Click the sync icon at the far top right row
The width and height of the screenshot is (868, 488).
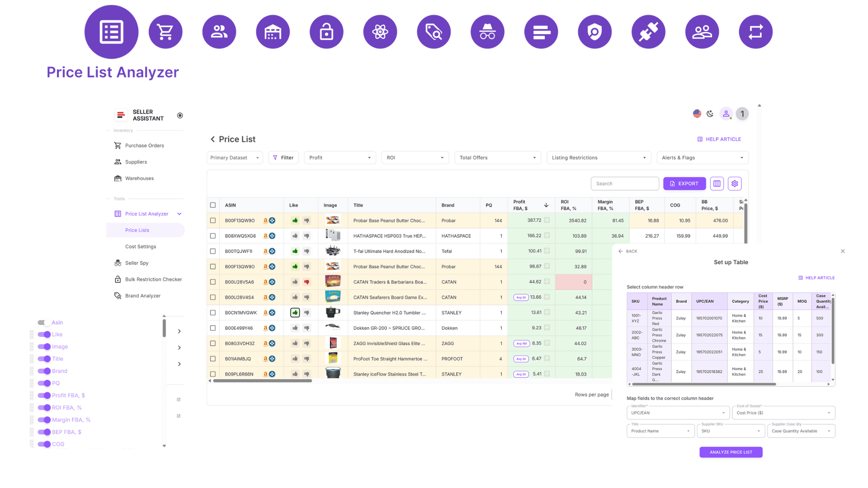click(755, 31)
